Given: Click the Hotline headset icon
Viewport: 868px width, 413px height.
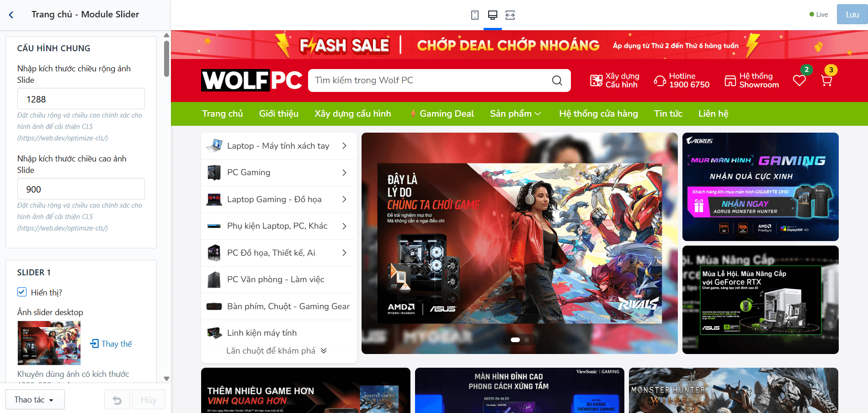Looking at the screenshot, I should [x=660, y=80].
